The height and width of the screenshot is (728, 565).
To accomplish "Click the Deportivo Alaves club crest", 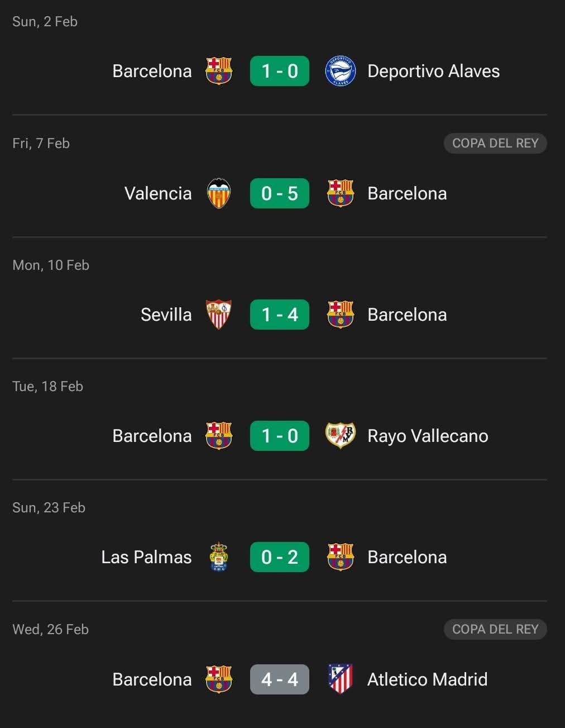I will point(340,71).
